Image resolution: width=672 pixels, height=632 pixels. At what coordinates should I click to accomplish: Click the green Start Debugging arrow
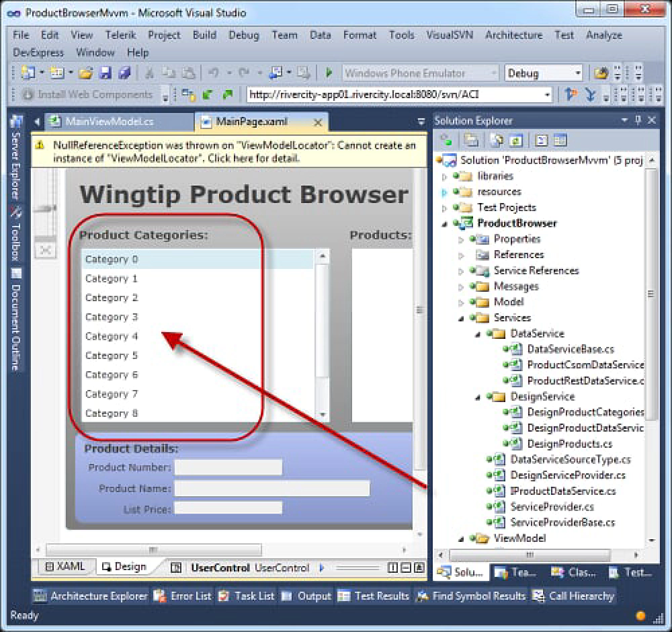329,73
